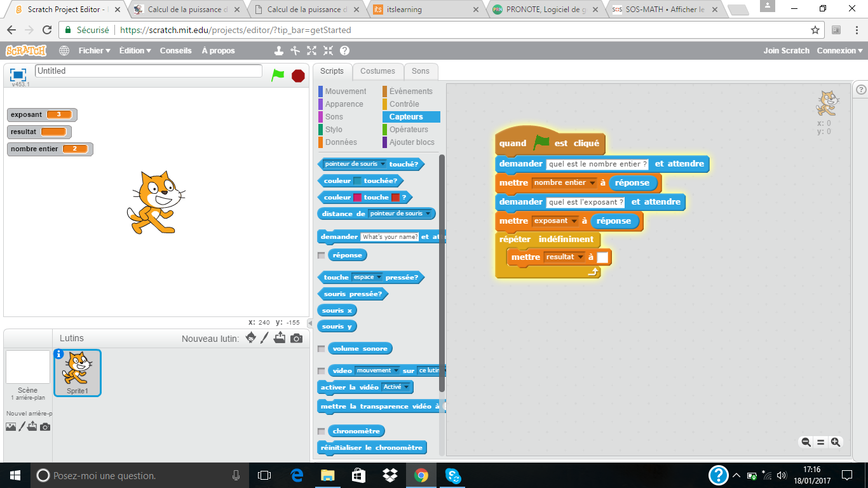The image size is (868, 488).
Task: Click the globe language icon
Action: (64, 51)
